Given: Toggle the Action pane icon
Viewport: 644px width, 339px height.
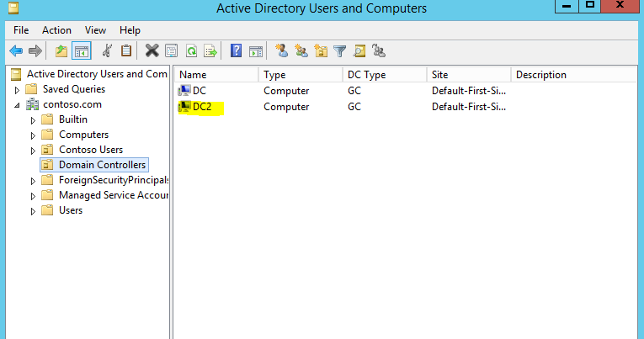Looking at the screenshot, I should tap(256, 50).
